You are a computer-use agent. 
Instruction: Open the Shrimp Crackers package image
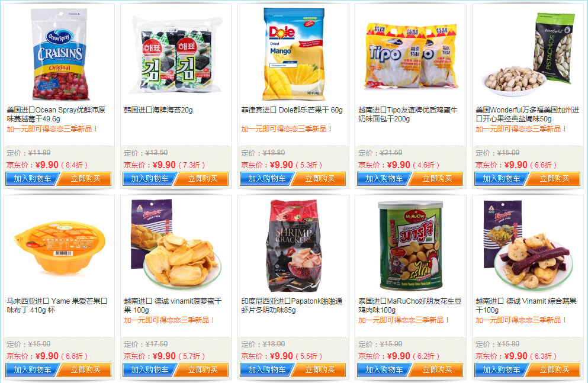[x=294, y=246]
